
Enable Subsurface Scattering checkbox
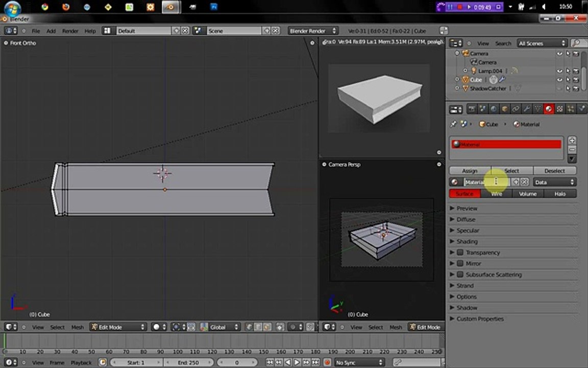tap(460, 274)
